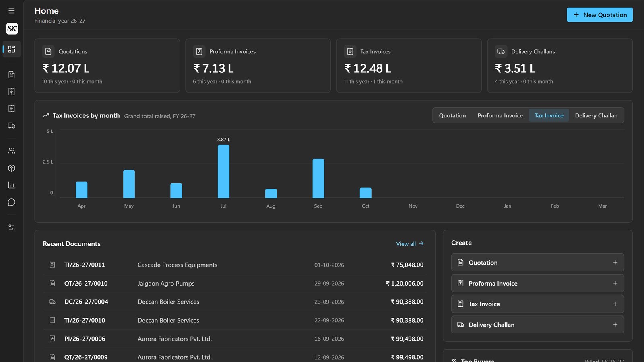This screenshot has width=644, height=362.
Task: Create a new Tax Invoice from the Create panel
Action: 537,304
